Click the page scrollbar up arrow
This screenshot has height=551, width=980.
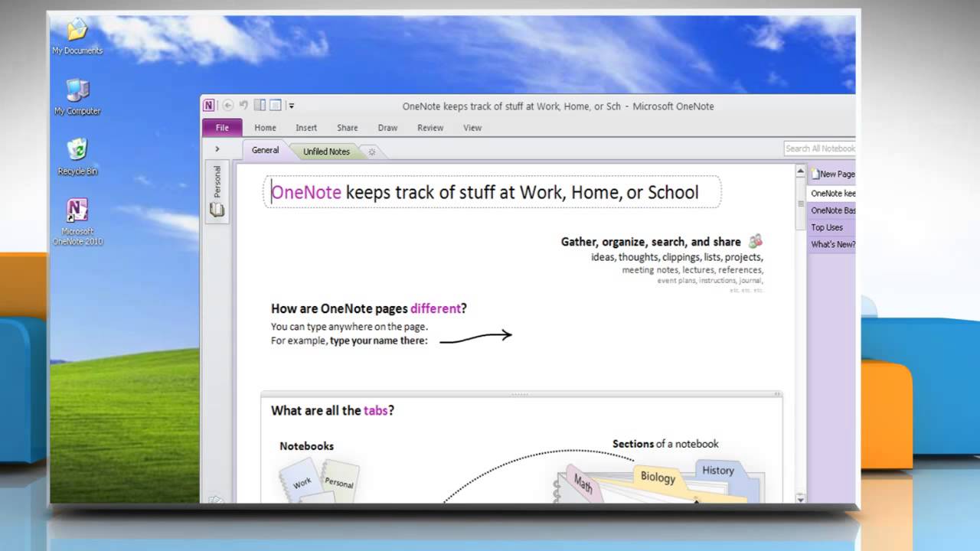pyautogui.click(x=801, y=171)
